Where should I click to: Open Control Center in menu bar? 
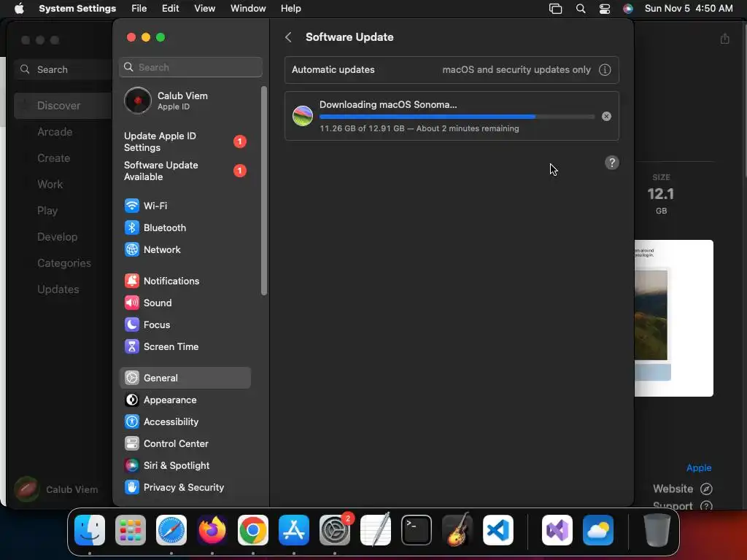click(605, 9)
